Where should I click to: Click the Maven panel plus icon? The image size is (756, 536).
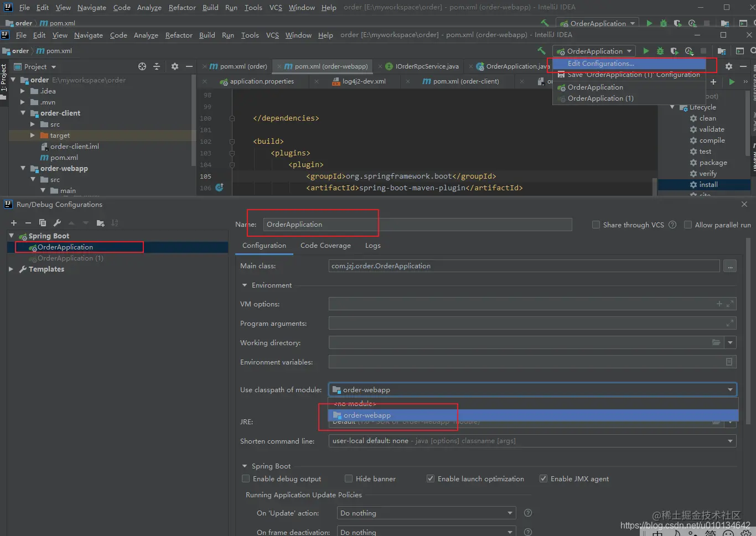click(x=713, y=82)
